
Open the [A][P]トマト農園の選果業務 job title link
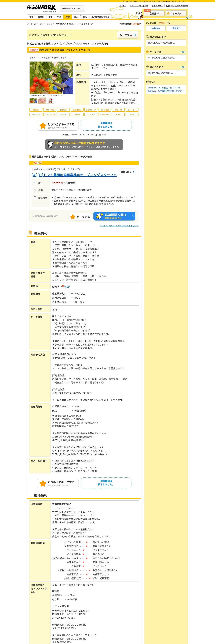coord(74,175)
